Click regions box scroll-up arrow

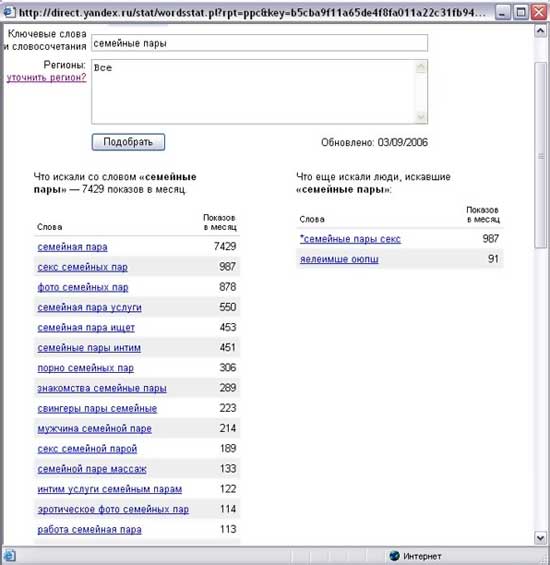(x=421, y=67)
